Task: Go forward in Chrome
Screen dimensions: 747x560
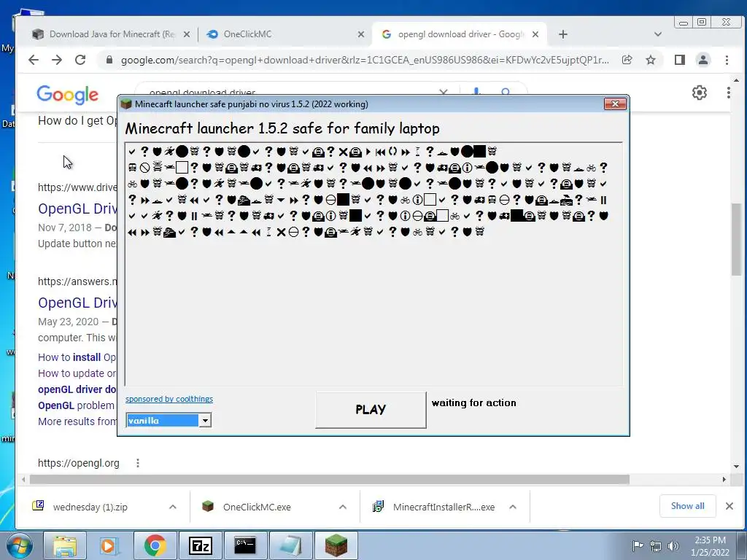Action: click(x=57, y=60)
